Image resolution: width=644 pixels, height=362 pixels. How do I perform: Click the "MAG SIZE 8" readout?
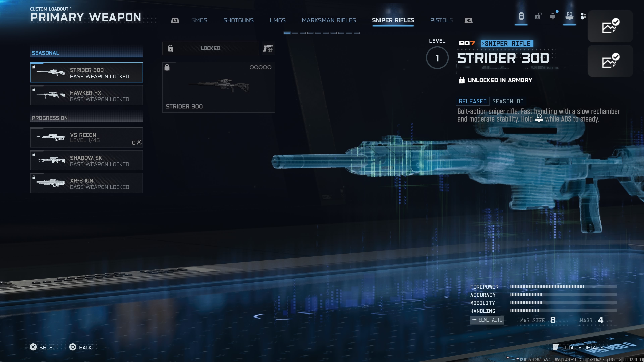point(538,320)
